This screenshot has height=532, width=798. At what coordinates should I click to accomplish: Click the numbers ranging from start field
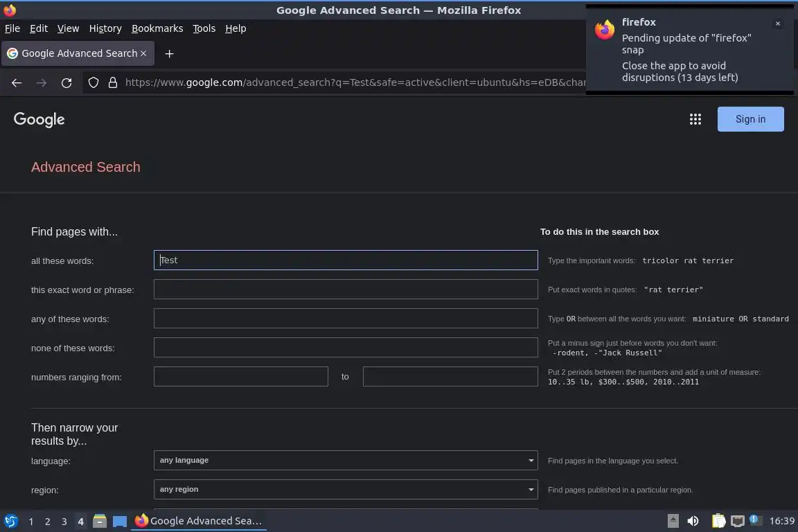coord(241,377)
